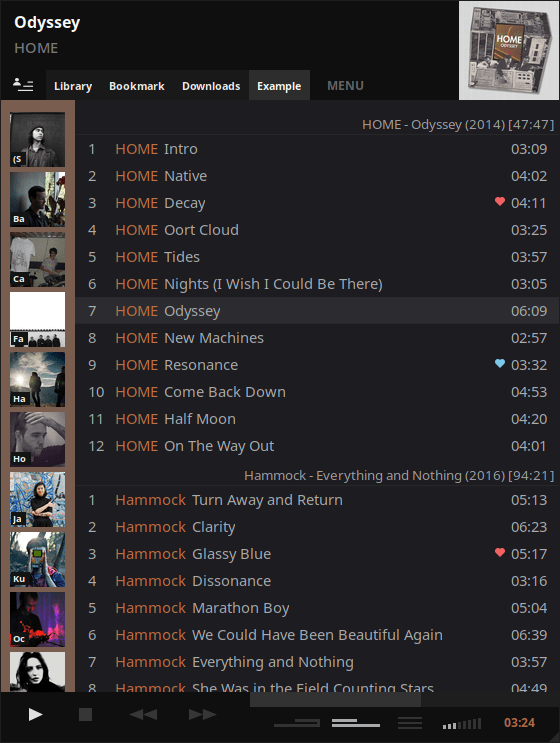
Task: Select the artist thumbnail labeled Oc
Action: pos(37,619)
